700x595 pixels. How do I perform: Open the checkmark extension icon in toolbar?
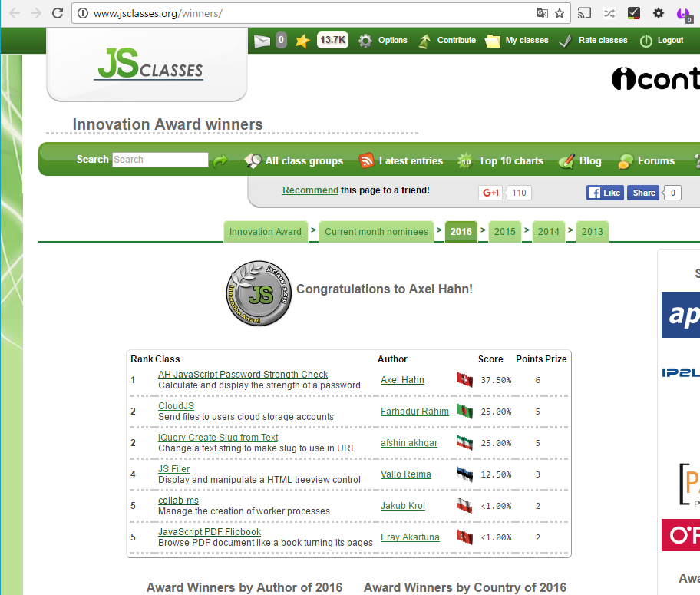tap(634, 13)
